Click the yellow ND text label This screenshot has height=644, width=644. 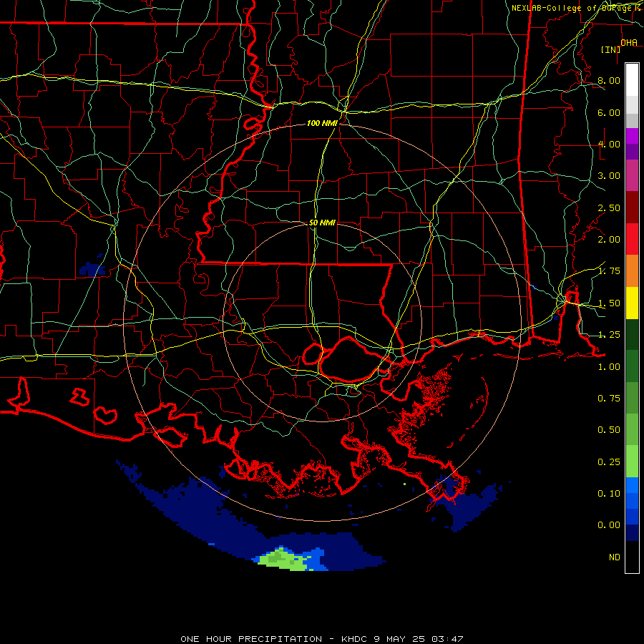[615, 557]
